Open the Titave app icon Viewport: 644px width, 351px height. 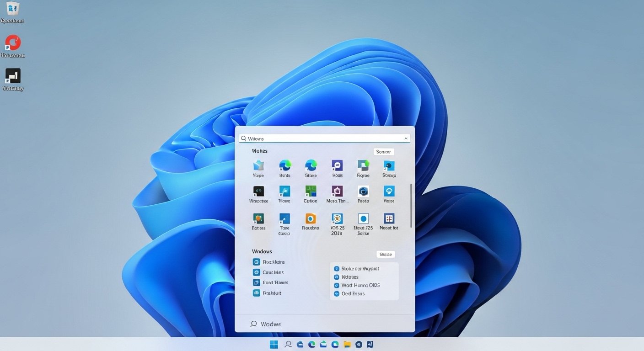click(311, 167)
